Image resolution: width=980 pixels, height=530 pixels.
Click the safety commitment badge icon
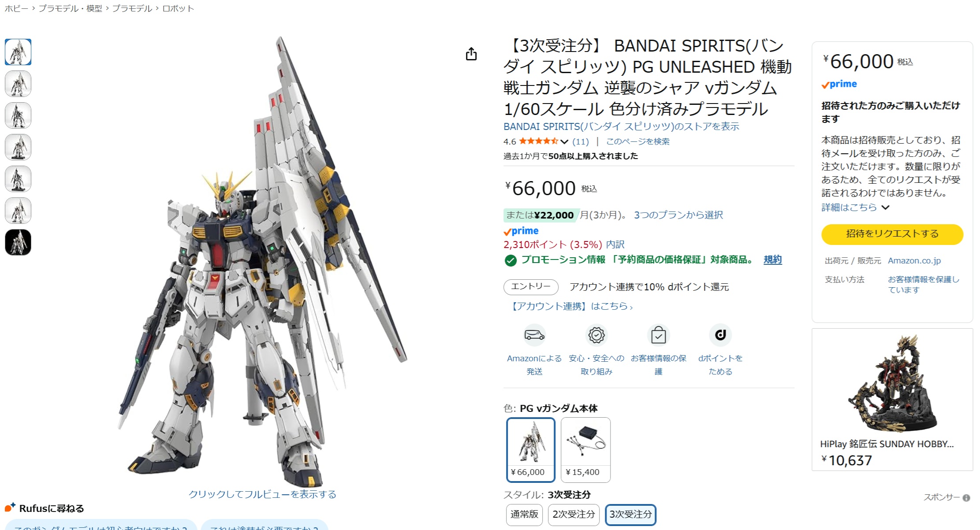pos(596,335)
